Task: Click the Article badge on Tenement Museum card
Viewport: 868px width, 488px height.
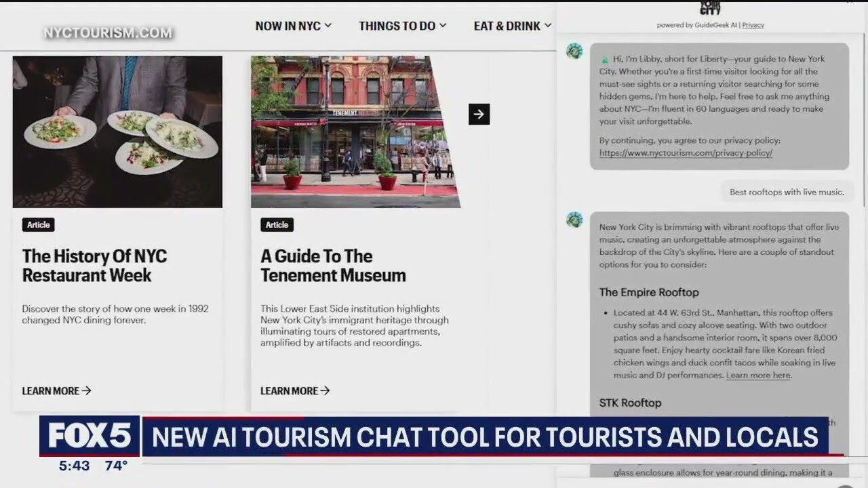Action: 277,225
